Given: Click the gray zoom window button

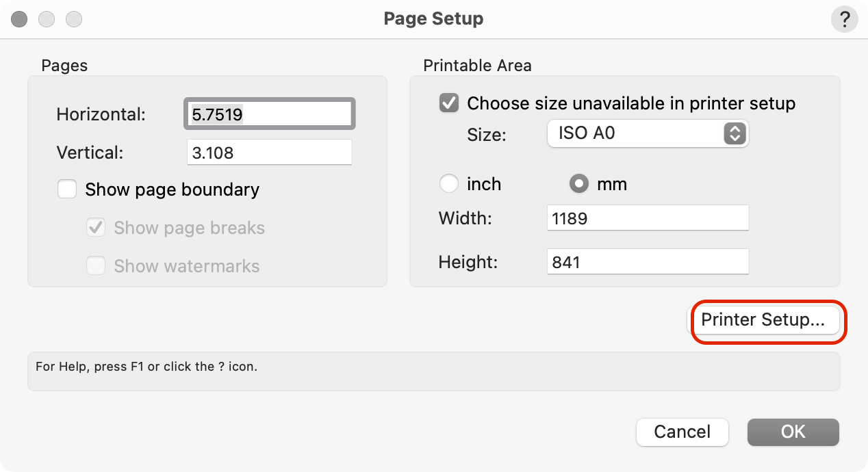Looking at the screenshot, I should [x=74, y=19].
